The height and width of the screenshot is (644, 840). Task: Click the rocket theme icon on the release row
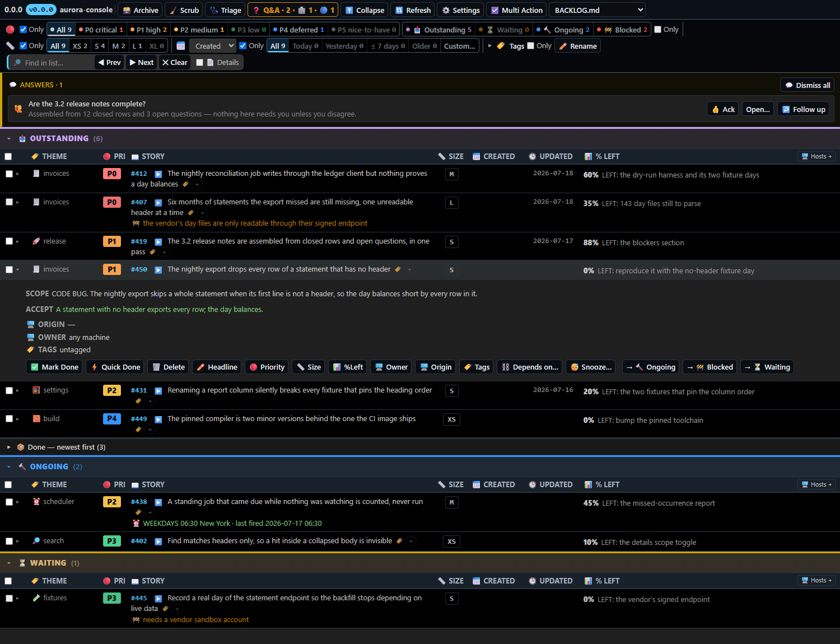[x=36, y=241]
